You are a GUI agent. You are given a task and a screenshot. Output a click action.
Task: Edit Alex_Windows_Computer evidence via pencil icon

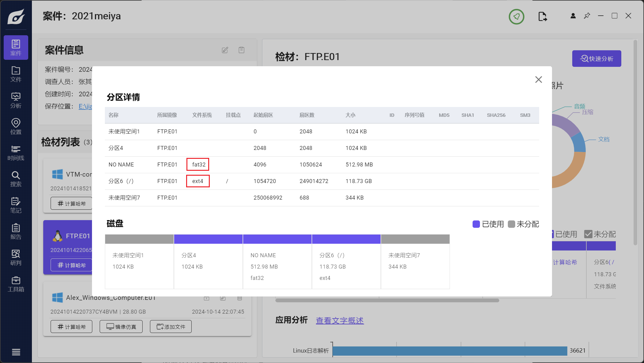[x=223, y=298]
